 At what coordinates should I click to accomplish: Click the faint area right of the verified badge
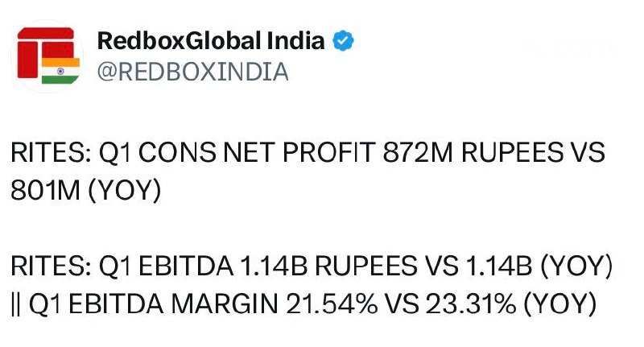click(567, 47)
